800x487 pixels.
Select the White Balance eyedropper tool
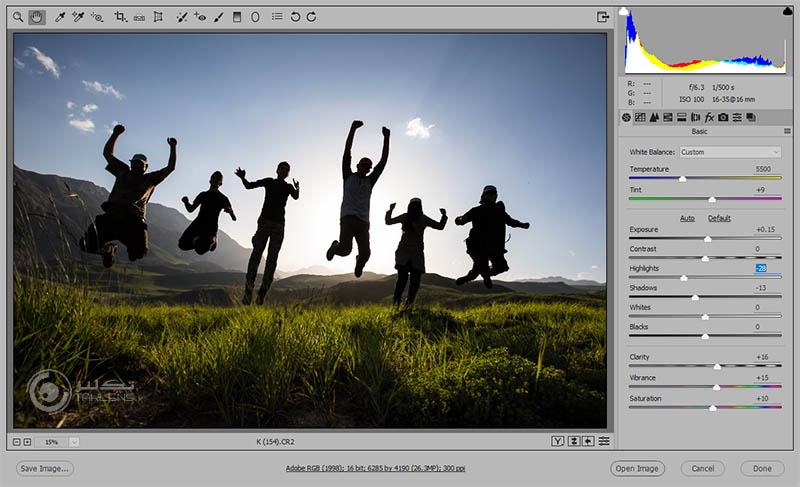59,17
